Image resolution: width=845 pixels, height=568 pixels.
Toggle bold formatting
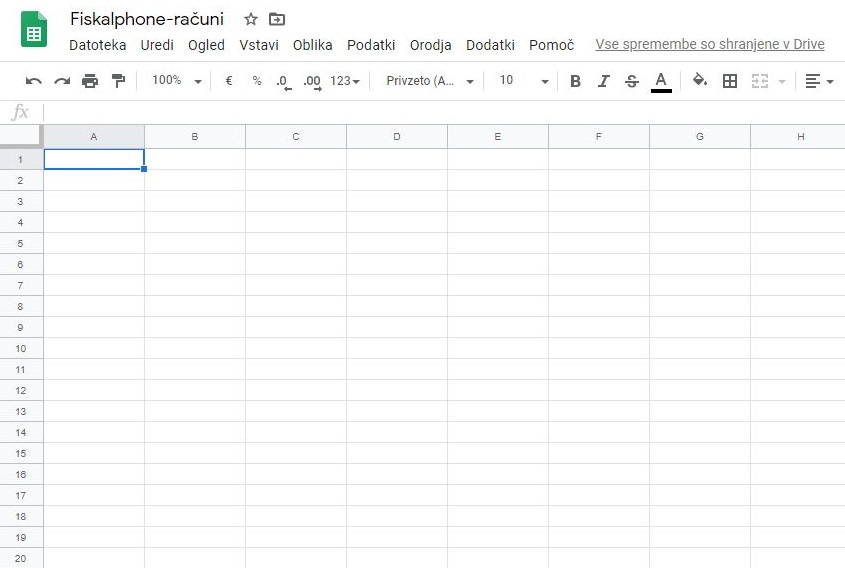tap(575, 81)
